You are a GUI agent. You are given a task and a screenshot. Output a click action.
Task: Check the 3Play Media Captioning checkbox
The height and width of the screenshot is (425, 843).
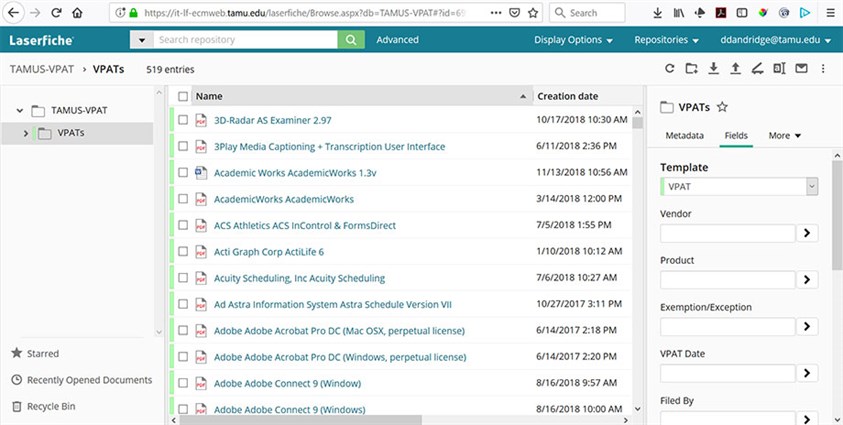click(183, 146)
